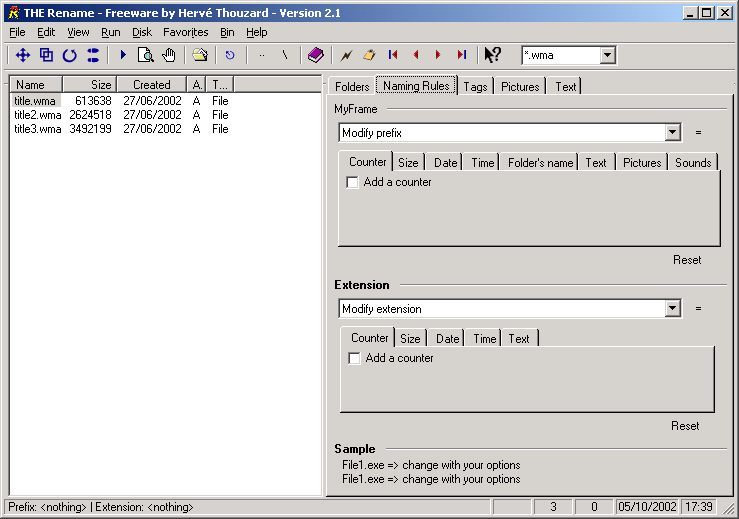Open the File menu
The height and width of the screenshot is (519, 739).
pyautogui.click(x=17, y=32)
